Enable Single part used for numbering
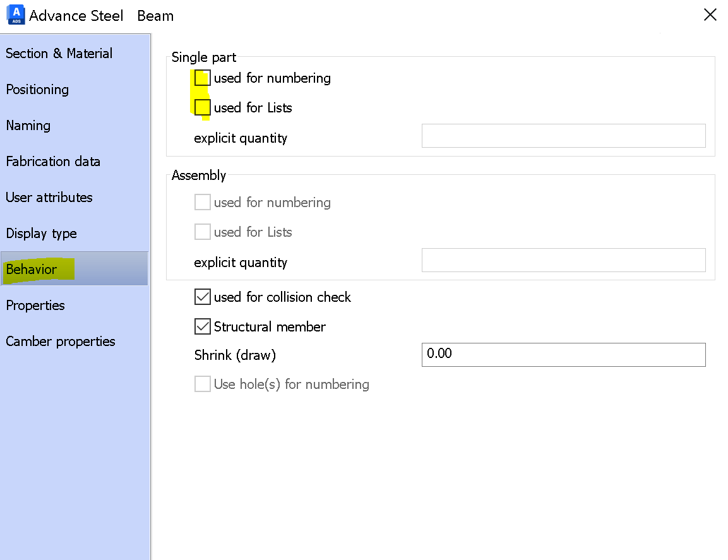The width and height of the screenshot is (728, 560). 203,78
